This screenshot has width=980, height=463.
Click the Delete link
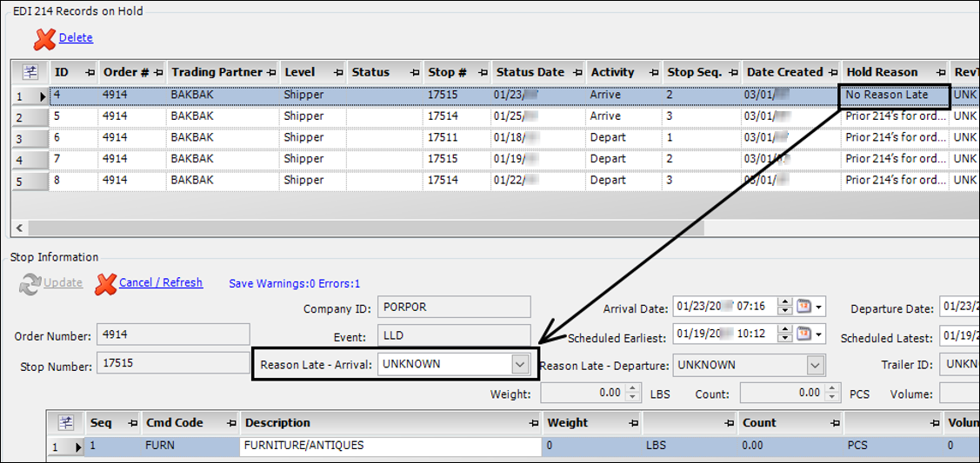[76, 38]
